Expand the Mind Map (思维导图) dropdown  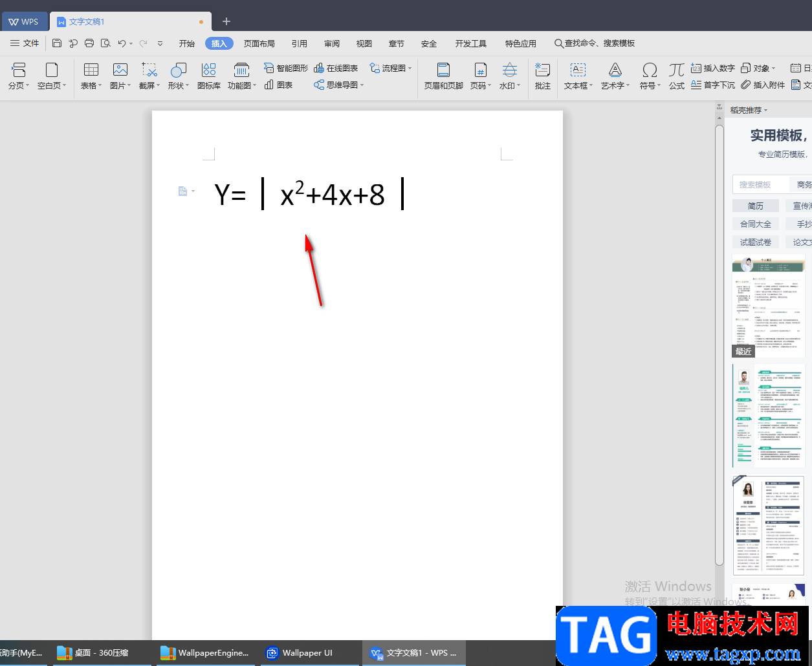pyautogui.click(x=362, y=85)
